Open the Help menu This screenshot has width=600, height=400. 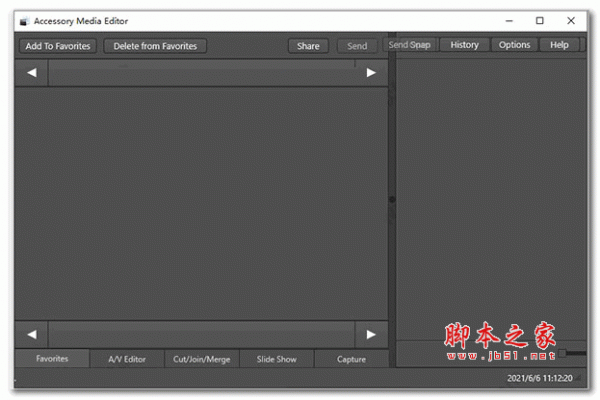click(x=559, y=45)
